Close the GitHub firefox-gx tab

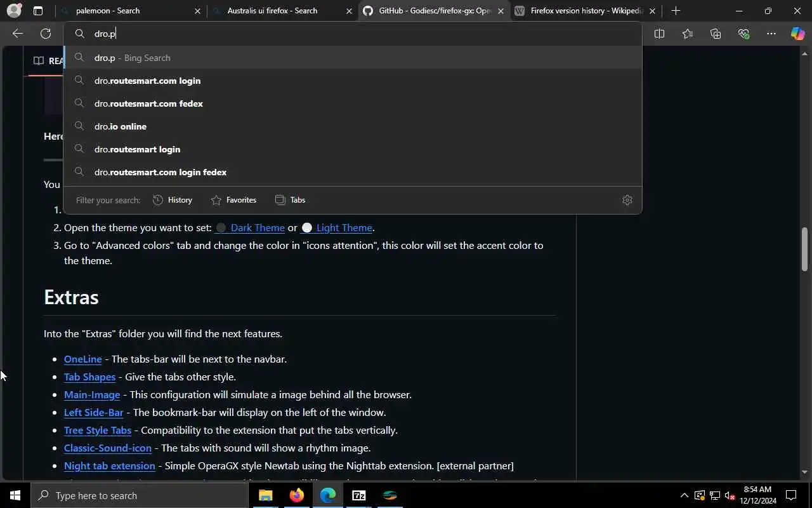point(501,11)
